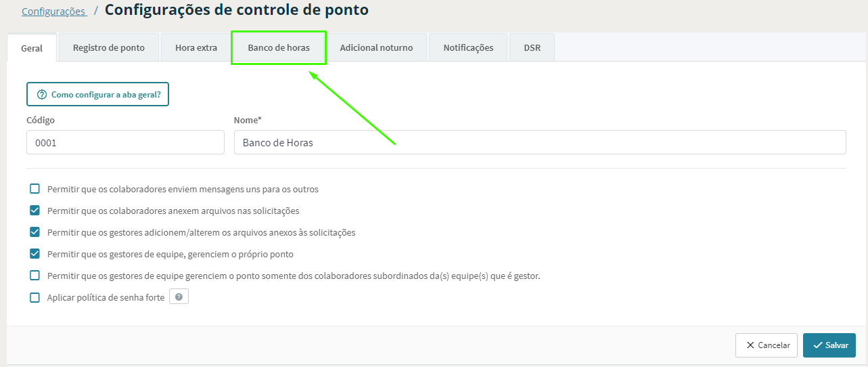
Task: Toggle managers add/alter attached files checkbox
Action: pos(35,232)
